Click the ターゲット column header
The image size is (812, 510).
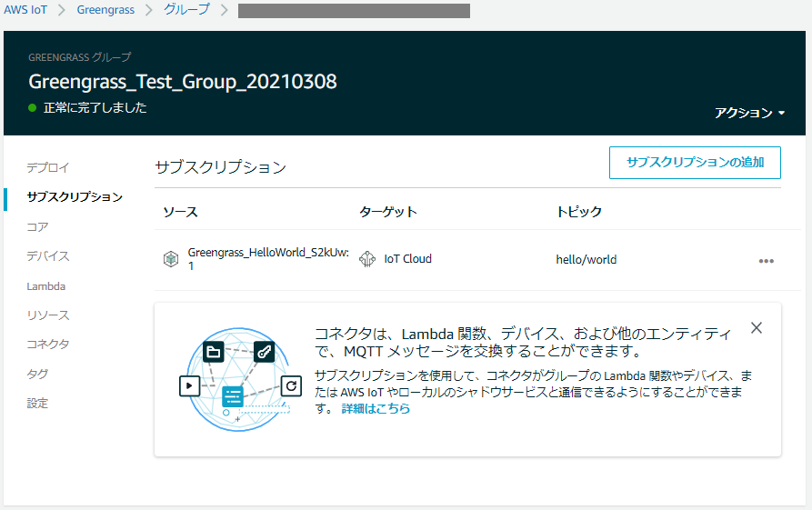(388, 212)
